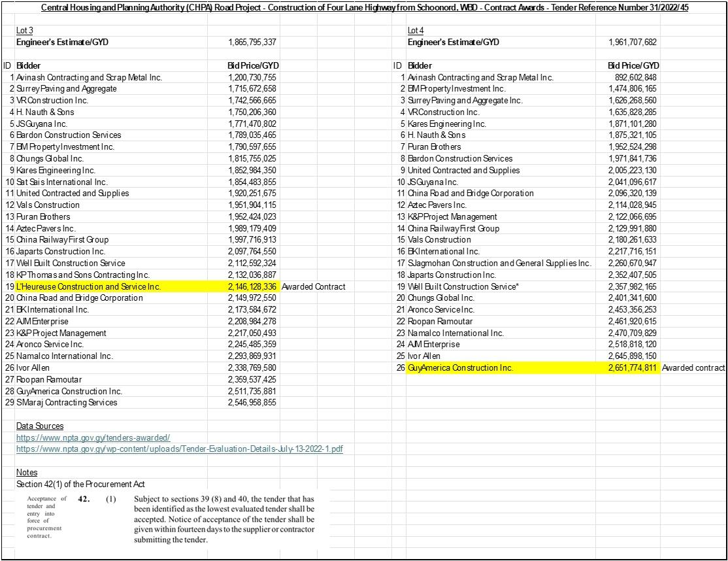The image size is (728, 561).
Task: Select 'SJagmohan Construction and General Supplies Inc.' cell
Action: coord(499,263)
